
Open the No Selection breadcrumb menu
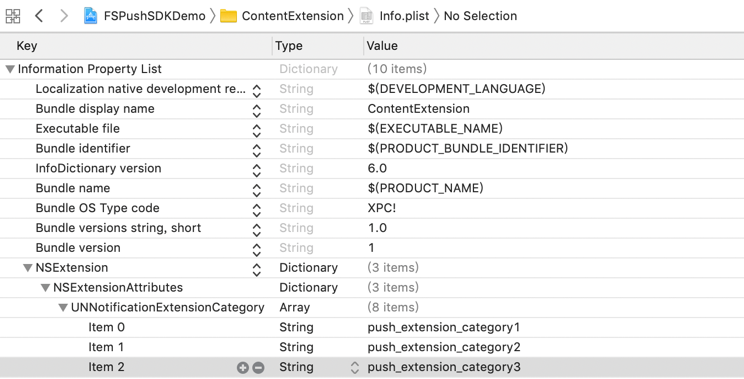point(480,16)
